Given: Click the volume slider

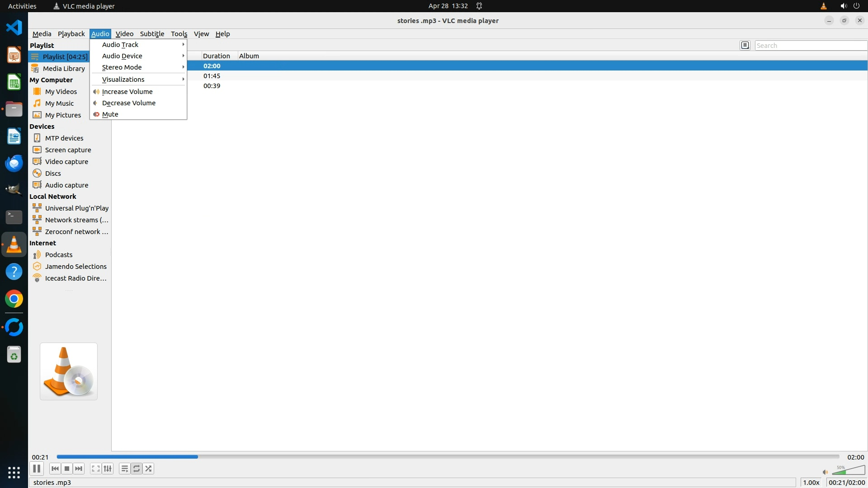Looking at the screenshot, I should point(849,471).
